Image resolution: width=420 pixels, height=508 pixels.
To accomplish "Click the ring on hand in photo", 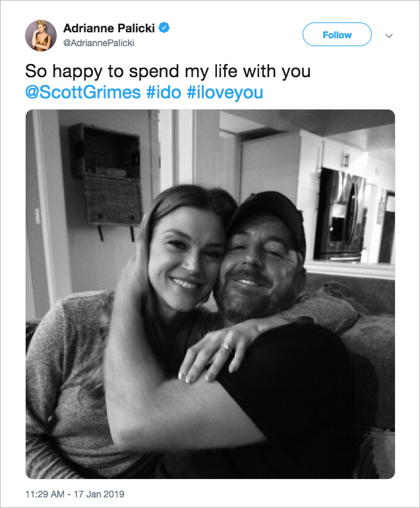I will (226, 346).
